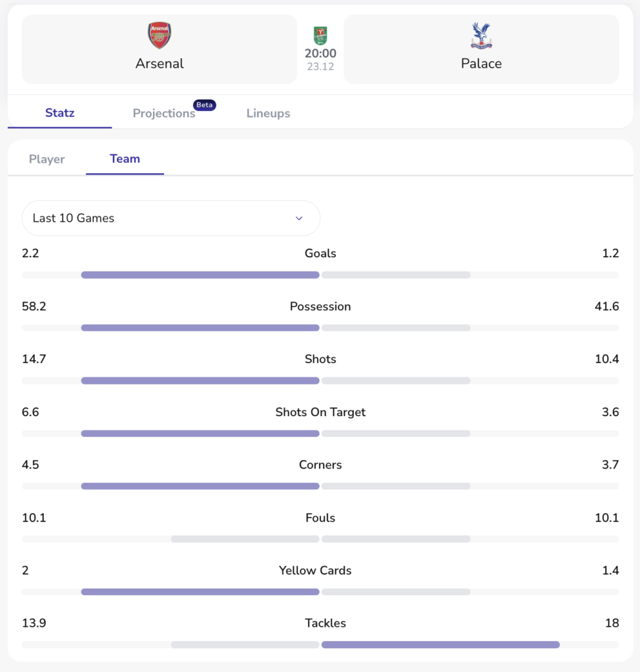This screenshot has height=672, width=640.
Task: Toggle to the Statz tab
Action: 60,113
